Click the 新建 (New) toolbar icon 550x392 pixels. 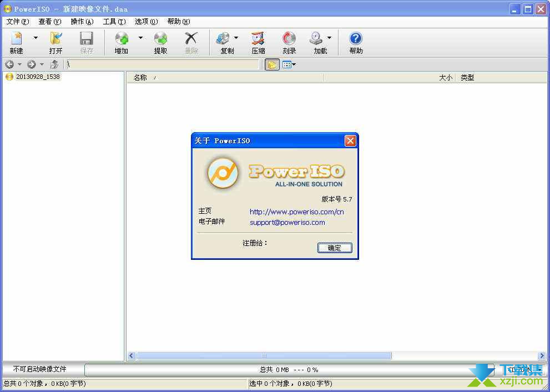pos(17,39)
